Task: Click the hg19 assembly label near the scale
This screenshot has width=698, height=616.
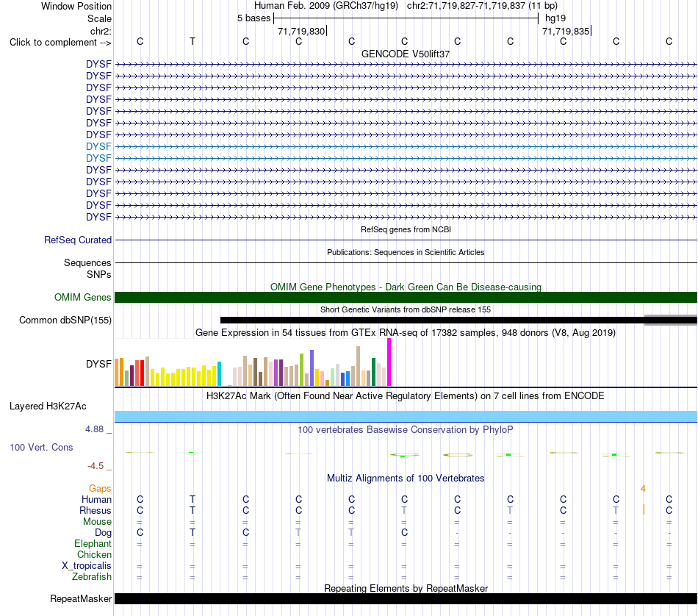Action: pyautogui.click(x=555, y=18)
